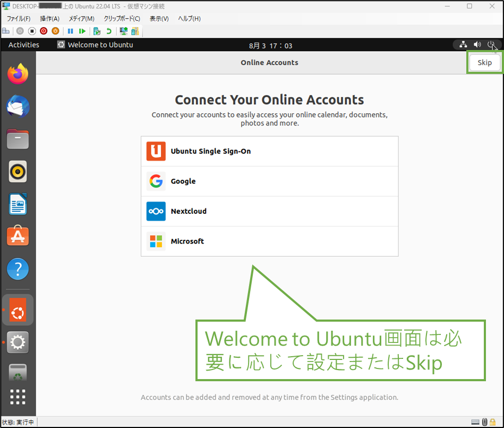Toggle the Activities overview

(x=23, y=45)
